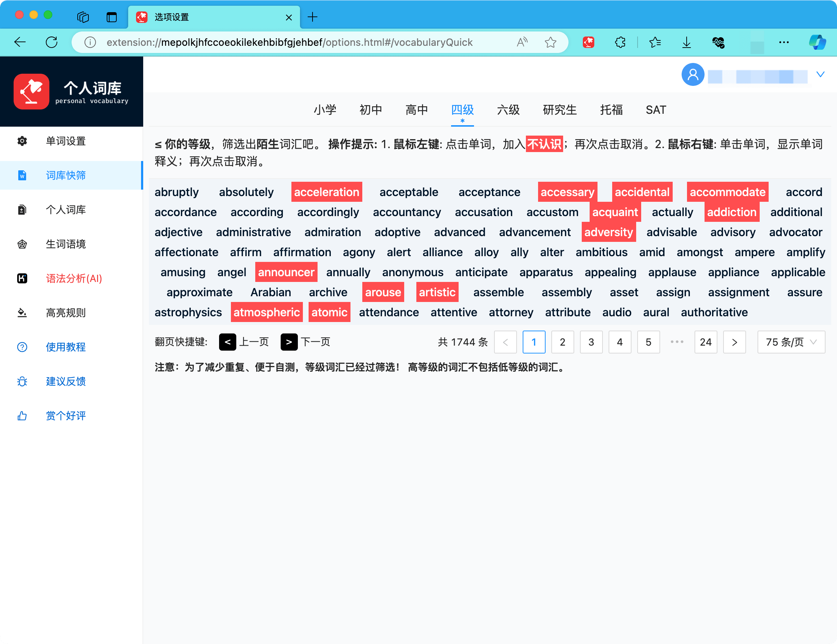Unmark the highlighted word acceleration

point(326,192)
